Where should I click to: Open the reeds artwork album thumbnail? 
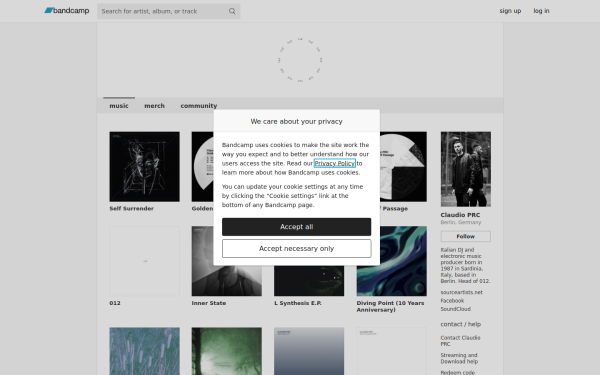coord(144,351)
